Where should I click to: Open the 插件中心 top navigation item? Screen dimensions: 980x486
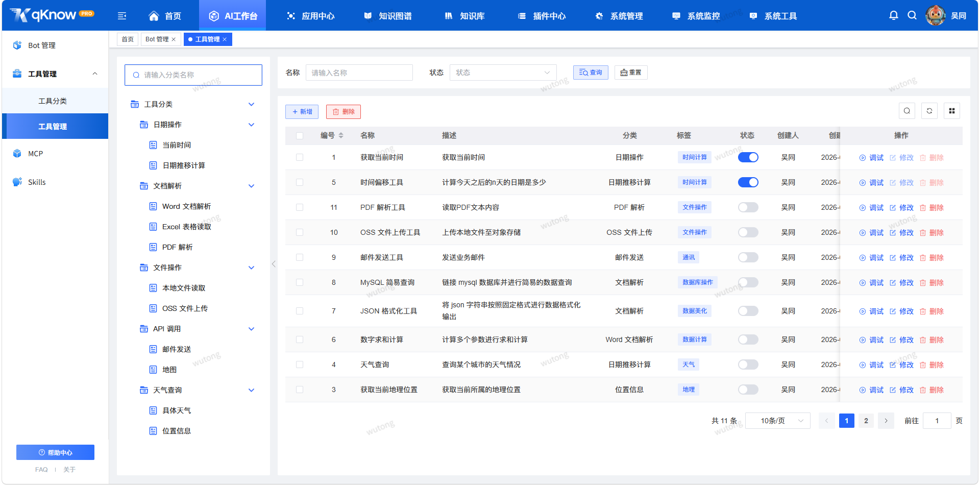pos(542,16)
